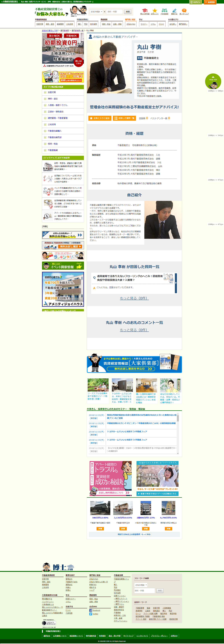Viewport: 224px width, 644px height.
Task: Open the twitter icon in footer
Action: 91,614
